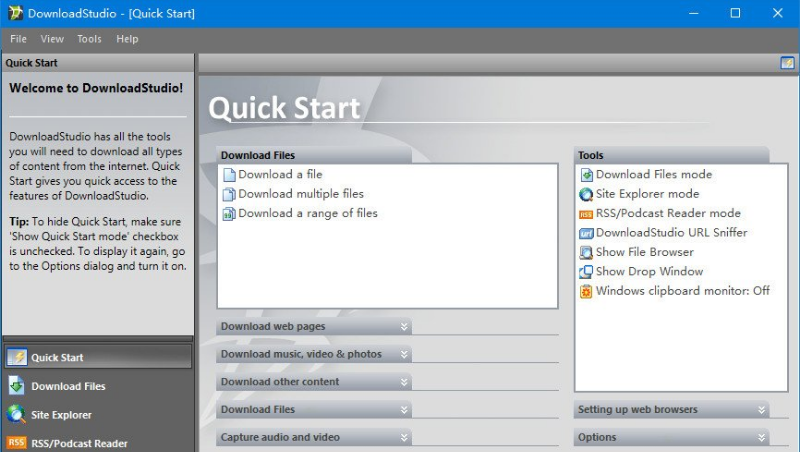Screen dimensions: 800x452
Task: Switch to Download Files in sidebar
Action: point(98,386)
